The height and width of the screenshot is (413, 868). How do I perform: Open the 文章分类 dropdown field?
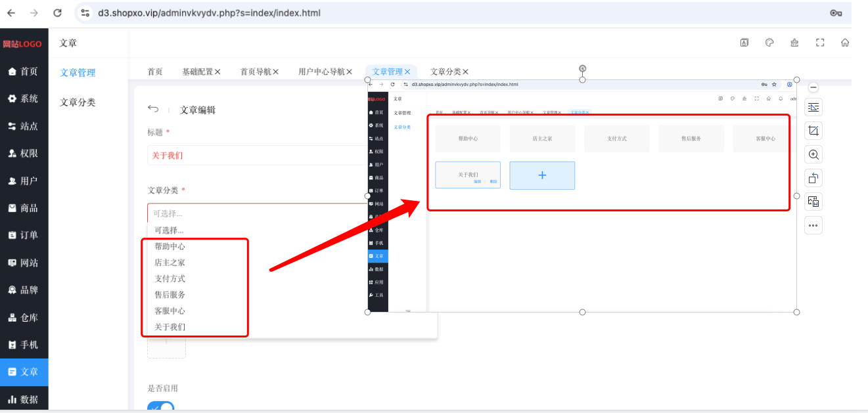click(258, 213)
